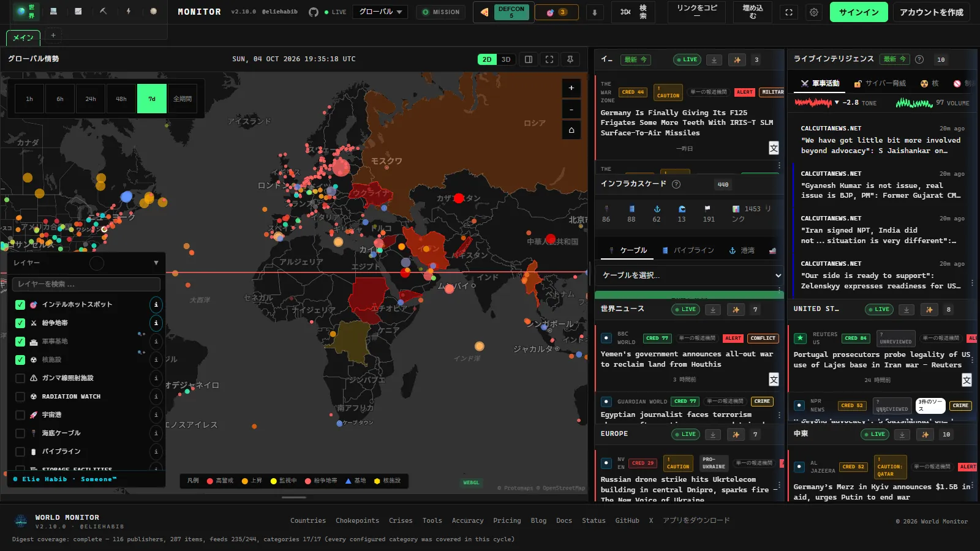Select the 全期間 time range
This screenshot has height=551, width=980.
click(x=183, y=99)
